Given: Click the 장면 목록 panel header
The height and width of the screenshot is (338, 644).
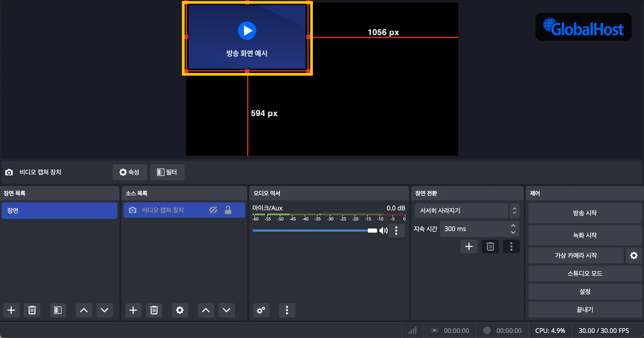Looking at the screenshot, I should tap(60, 193).
